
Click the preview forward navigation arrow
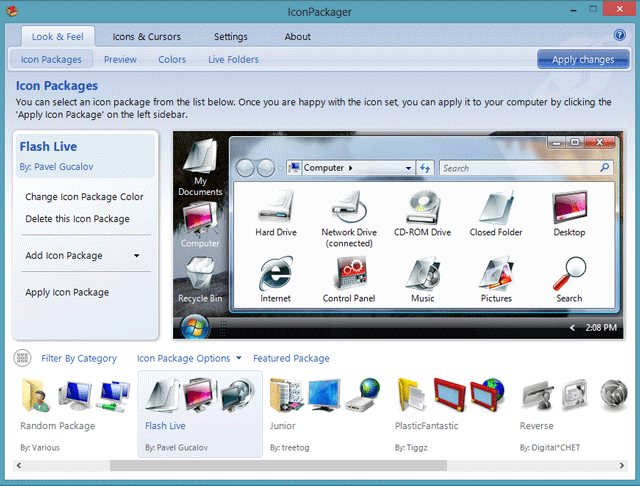266,168
